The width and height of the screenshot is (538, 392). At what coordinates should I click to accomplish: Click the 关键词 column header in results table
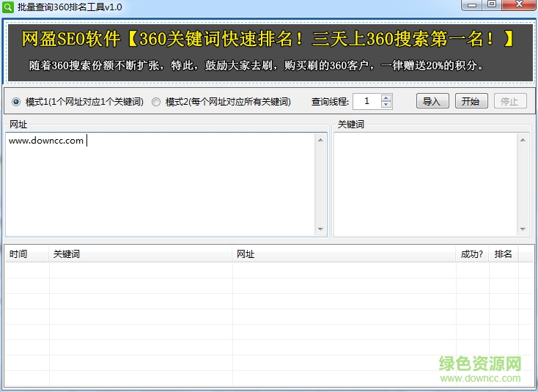pos(141,254)
